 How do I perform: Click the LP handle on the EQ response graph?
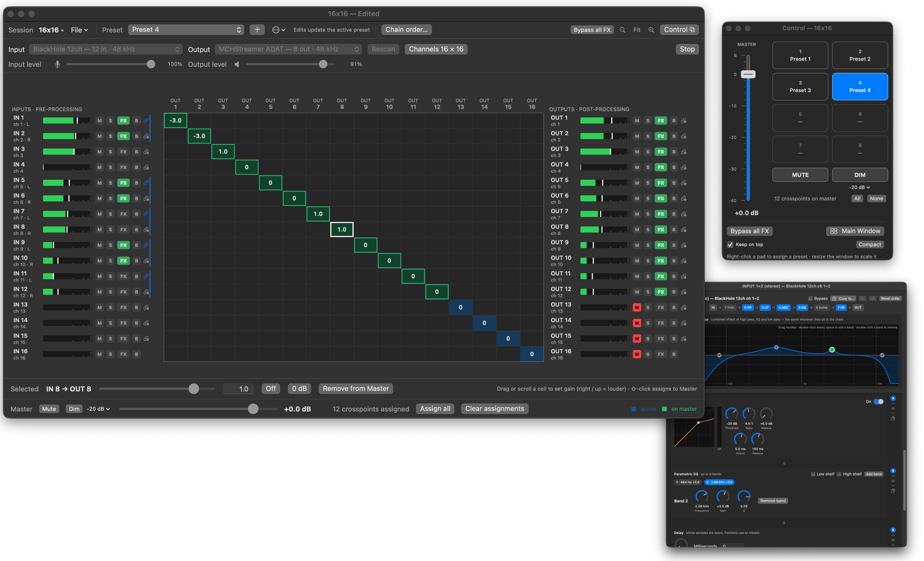(882, 355)
